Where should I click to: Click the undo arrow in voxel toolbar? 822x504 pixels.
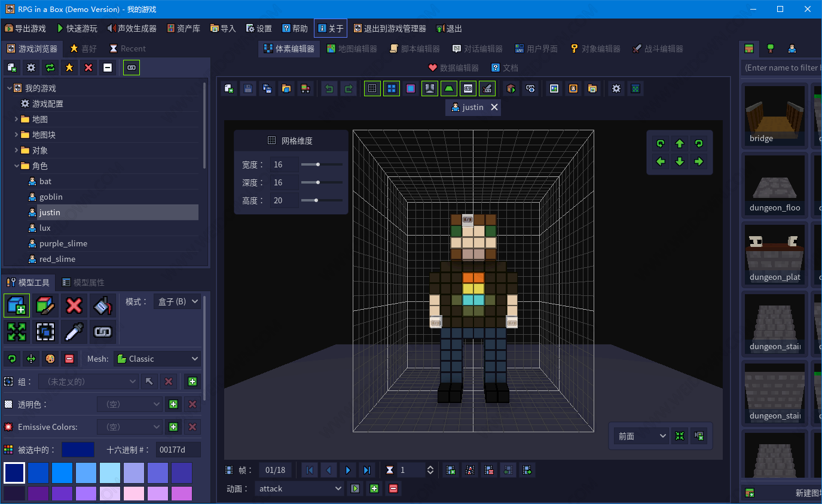coord(329,88)
